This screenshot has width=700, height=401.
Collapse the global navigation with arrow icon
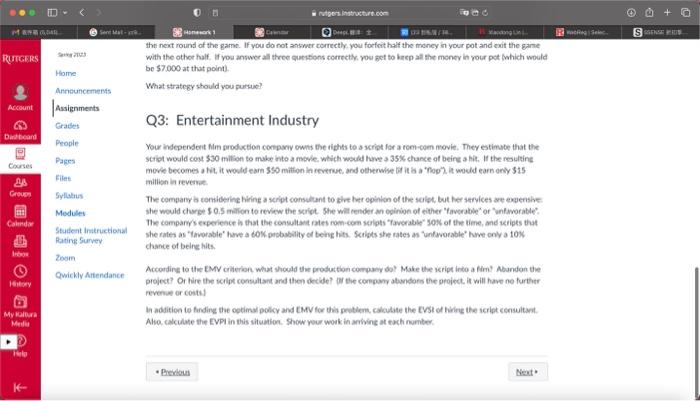click(20, 387)
